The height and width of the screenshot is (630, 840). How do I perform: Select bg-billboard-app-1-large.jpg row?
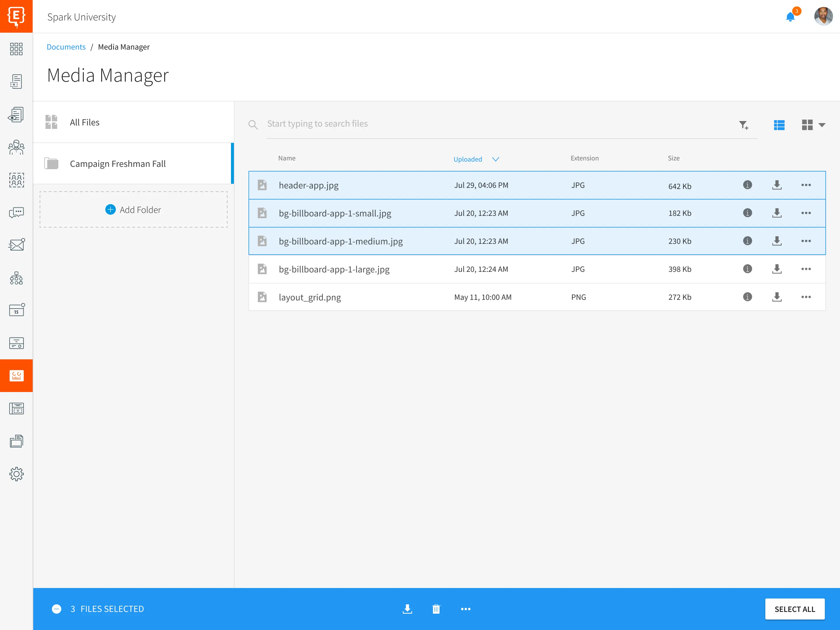point(537,269)
